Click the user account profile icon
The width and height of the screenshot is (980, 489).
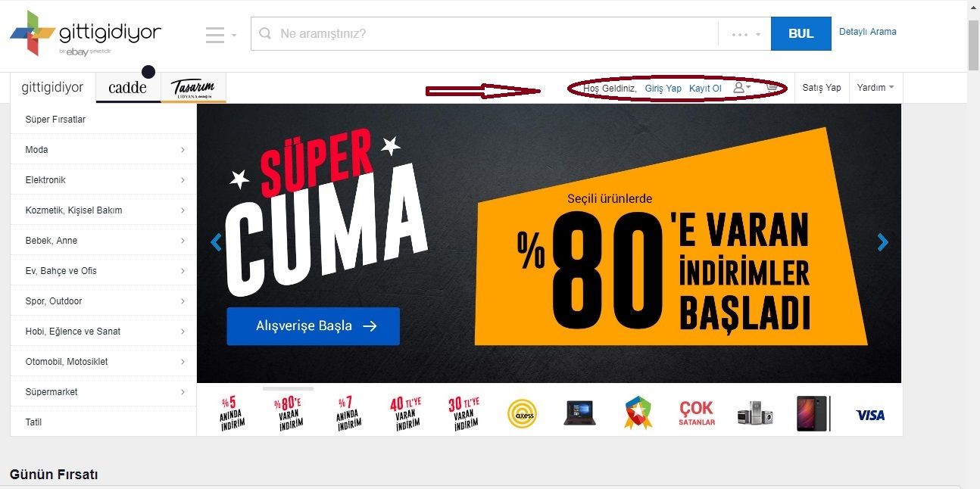[x=739, y=88]
